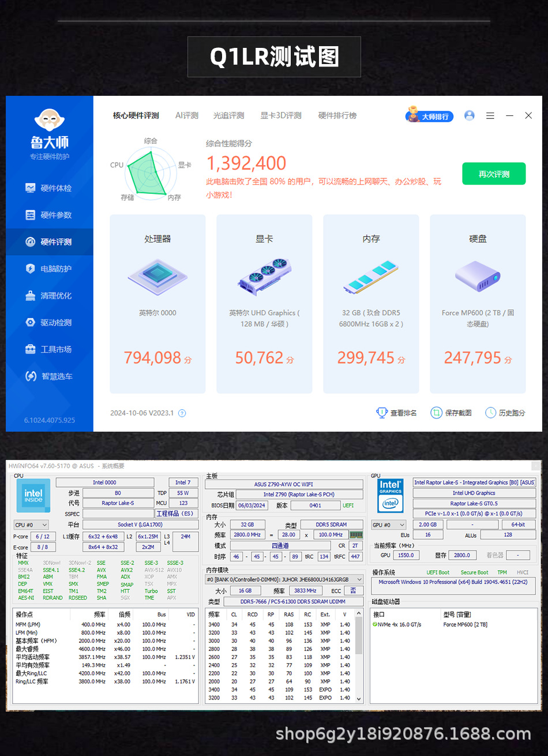Screen dimensions: 548x756
Task: Click the Intel 0000 CPU name field
Action: pos(105,482)
